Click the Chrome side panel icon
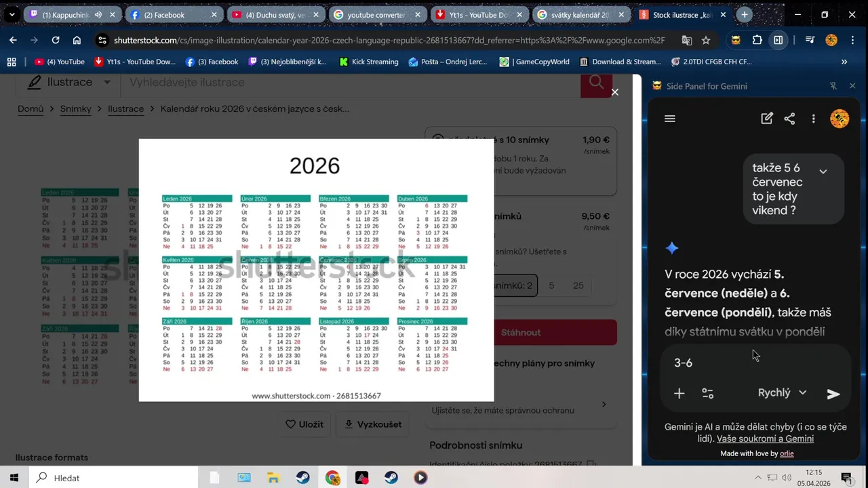Viewport: 868px width, 488px height. pyautogui.click(x=778, y=40)
